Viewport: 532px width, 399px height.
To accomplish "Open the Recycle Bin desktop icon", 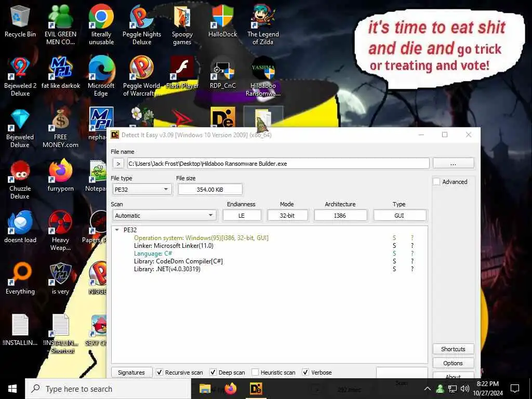I will [x=20, y=22].
